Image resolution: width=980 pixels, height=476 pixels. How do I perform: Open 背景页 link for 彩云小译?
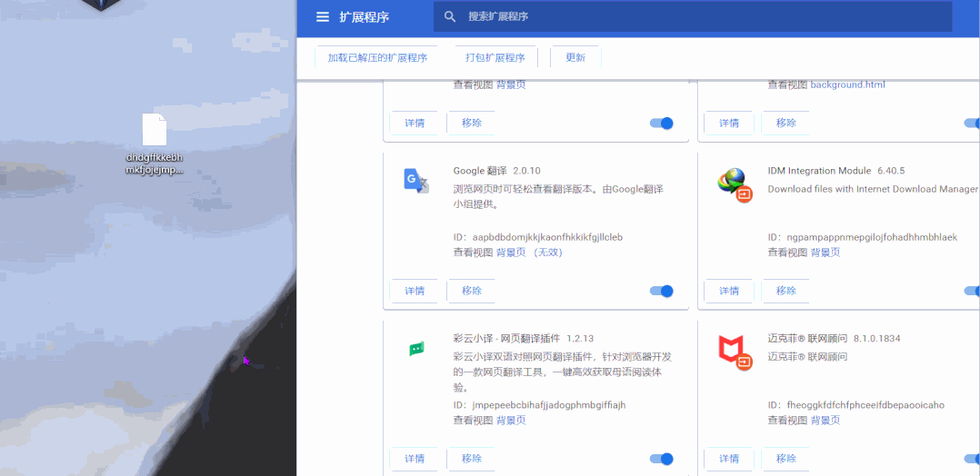pos(511,421)
